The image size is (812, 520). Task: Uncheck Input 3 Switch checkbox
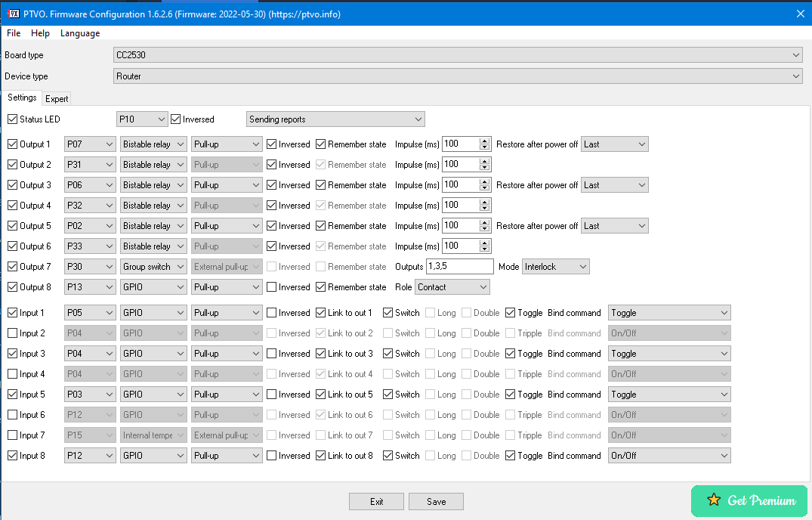click(388, 354)
